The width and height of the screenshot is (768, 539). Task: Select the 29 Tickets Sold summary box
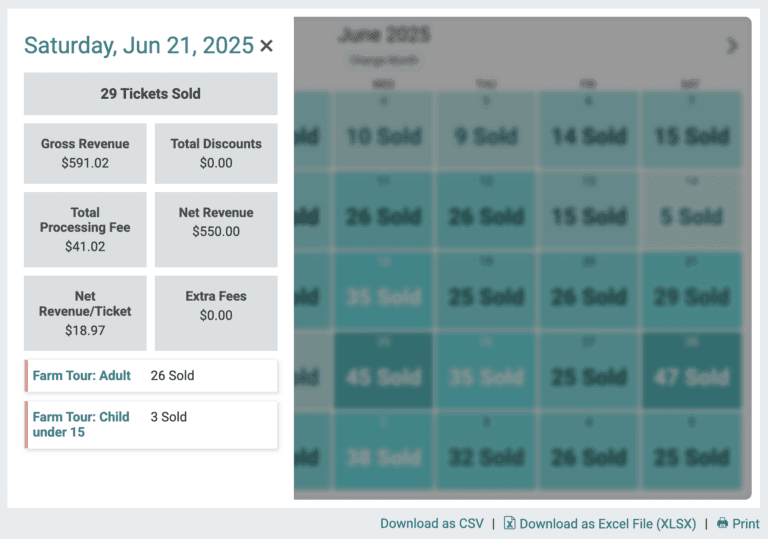[151, 94]
